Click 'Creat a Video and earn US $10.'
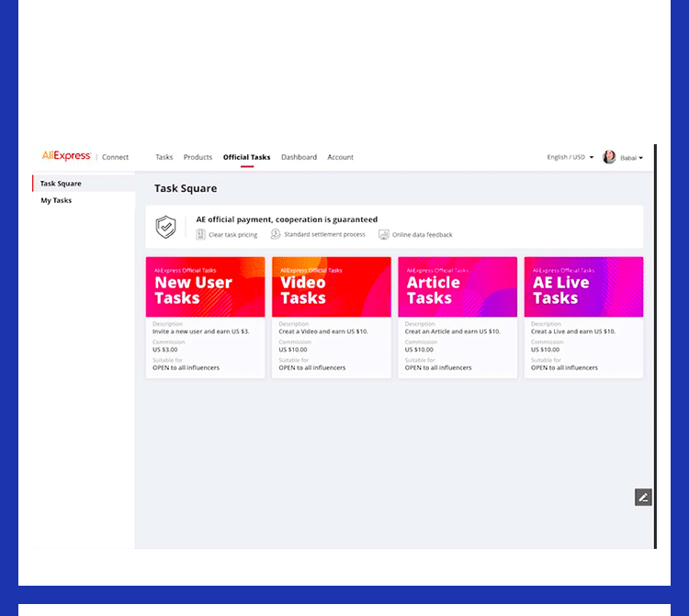 323,331
